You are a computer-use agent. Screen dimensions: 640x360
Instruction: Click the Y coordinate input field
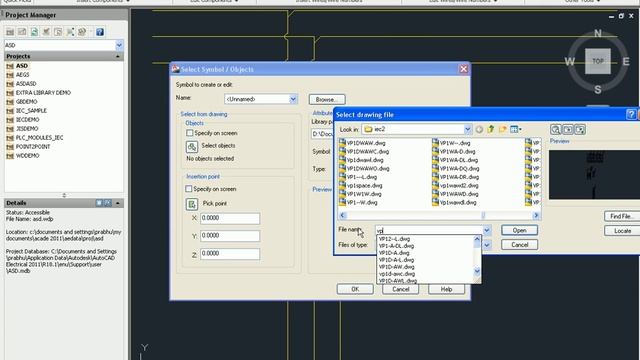click(x=230, y=236)
